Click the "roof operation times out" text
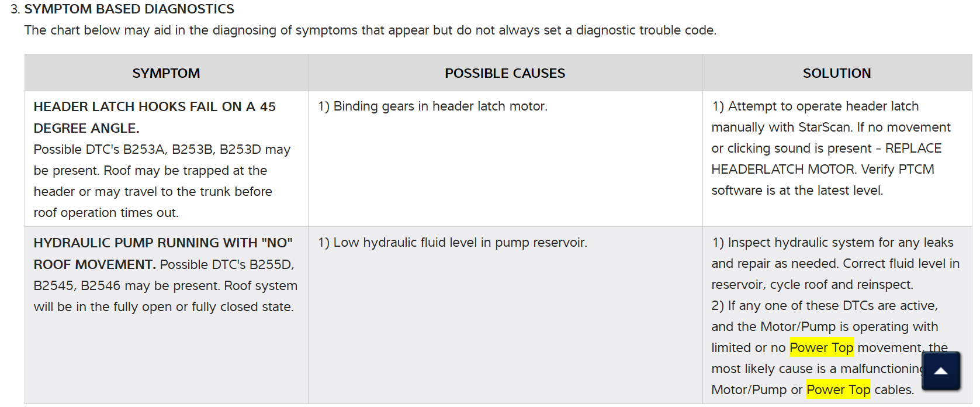 point(106,213)
